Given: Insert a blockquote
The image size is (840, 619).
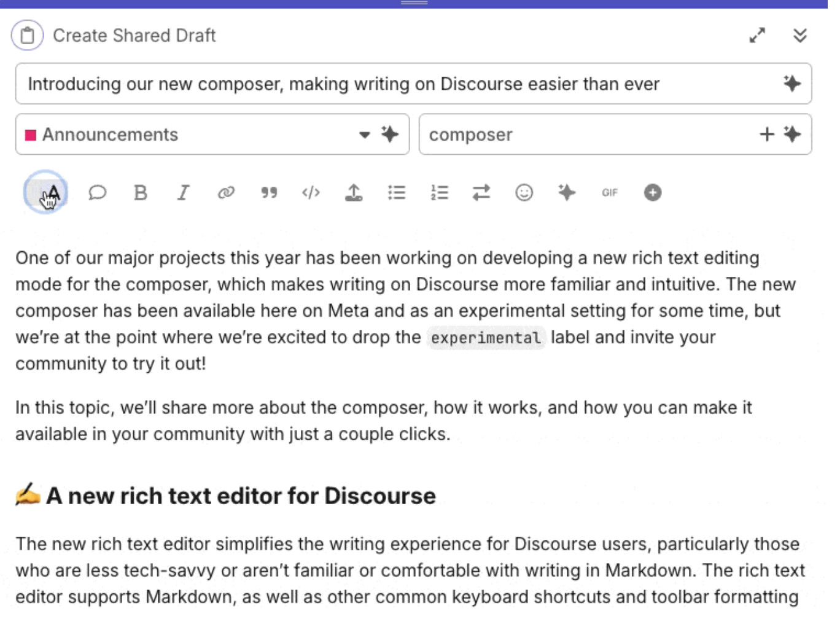Looking at the screenshot, I should click(269, 193).
